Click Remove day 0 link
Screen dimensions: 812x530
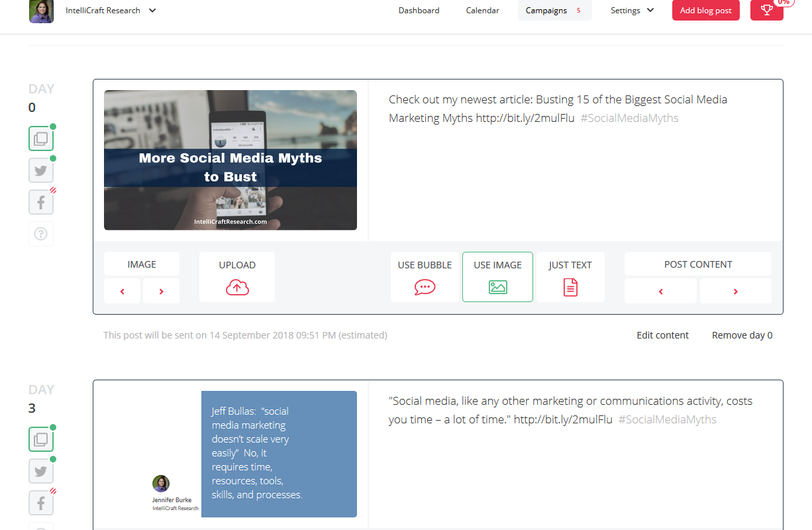click(x=742, y=335)
